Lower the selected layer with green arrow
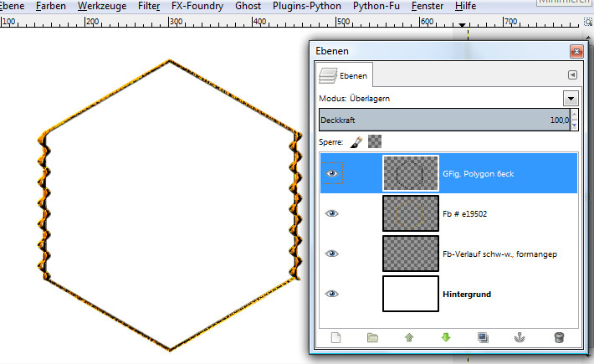The width and height of the screenshot is (594, 364). tap(446, 338)
